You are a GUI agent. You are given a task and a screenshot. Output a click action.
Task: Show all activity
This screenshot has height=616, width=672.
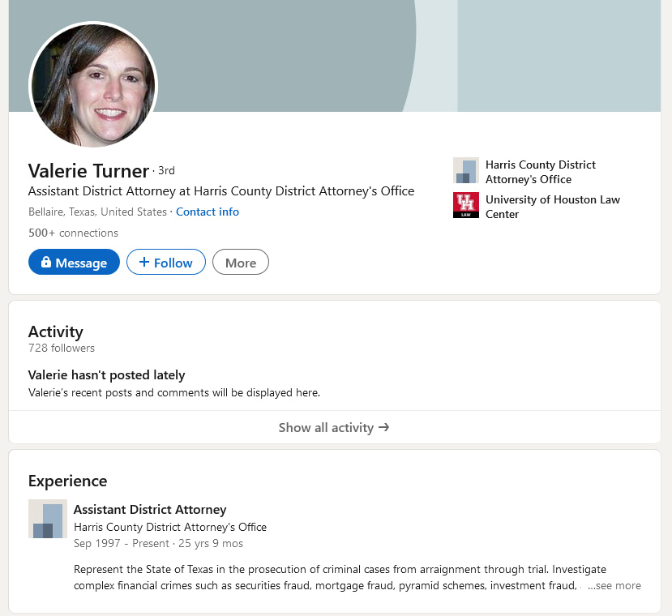(x=334, y=427)
